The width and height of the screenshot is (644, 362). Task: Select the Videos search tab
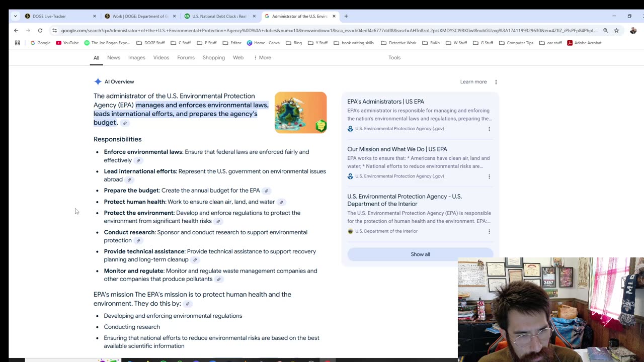click(161, 57)
